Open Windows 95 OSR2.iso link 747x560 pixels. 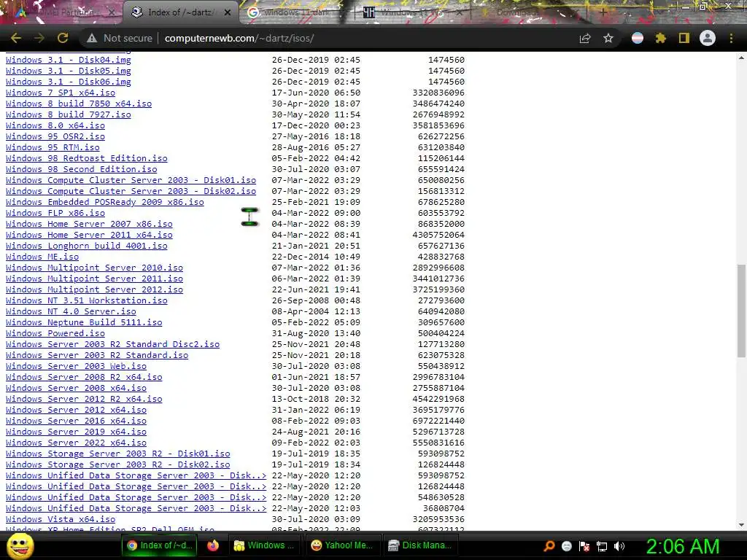coord(55,136)
